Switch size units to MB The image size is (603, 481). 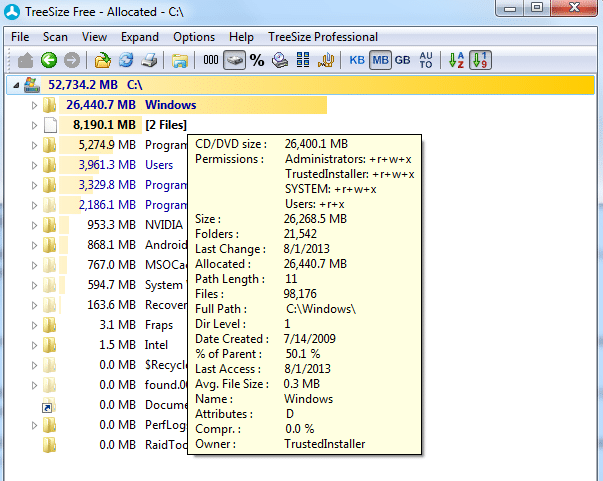click(380, 60)
